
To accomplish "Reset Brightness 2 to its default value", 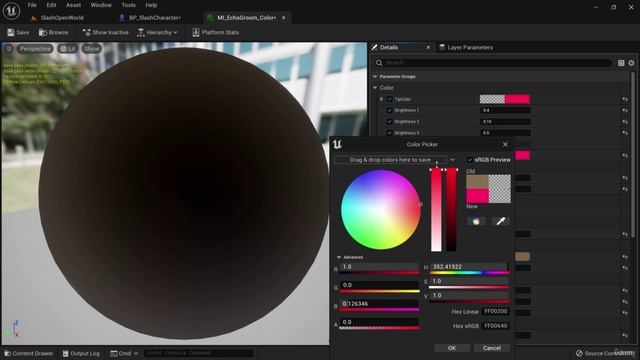I will coord(625,122).
